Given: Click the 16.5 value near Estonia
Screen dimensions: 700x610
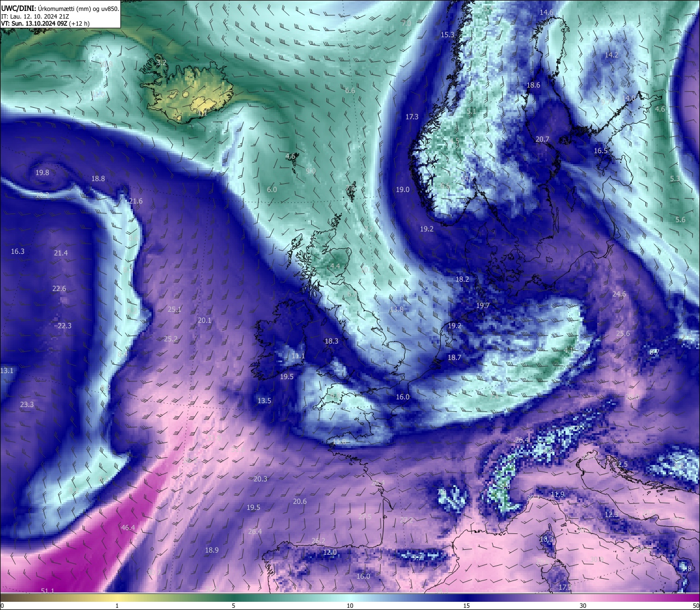Looking at the screenshot, I should (601, 151).
